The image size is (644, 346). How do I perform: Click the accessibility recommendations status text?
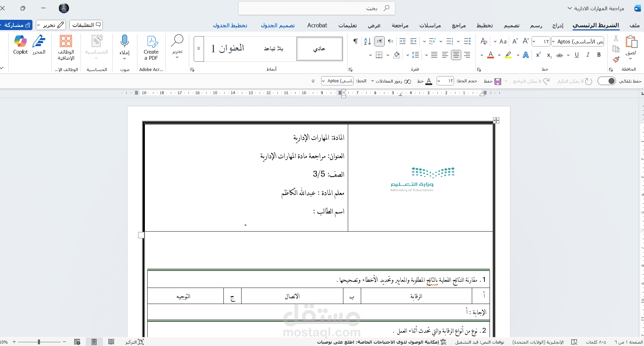point(382,342)
